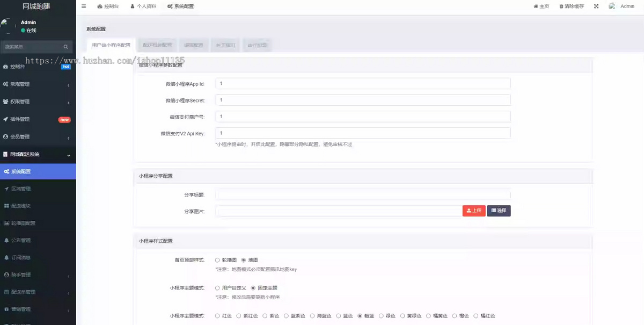This screenshot has height=325, width=644.
Task: Collapse 同城配送系统 with its down chevron
Action: [69, 155]
